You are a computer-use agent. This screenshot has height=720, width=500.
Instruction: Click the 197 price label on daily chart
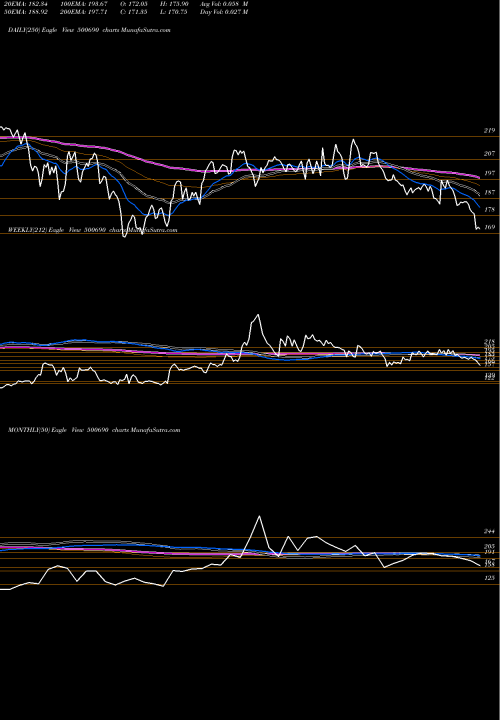pyautogui.click(x=489, y=173)
